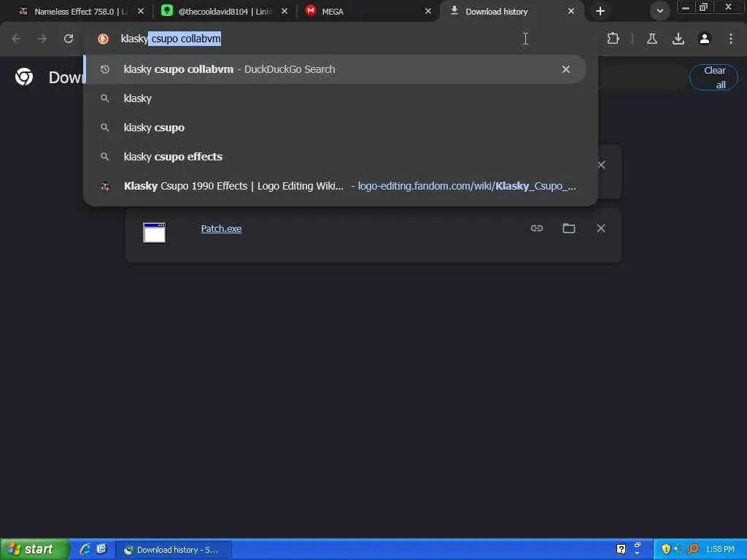Click the second quick launch icon
The height and width of the screenshot is (560, 747).
click(x=101, y=550)
